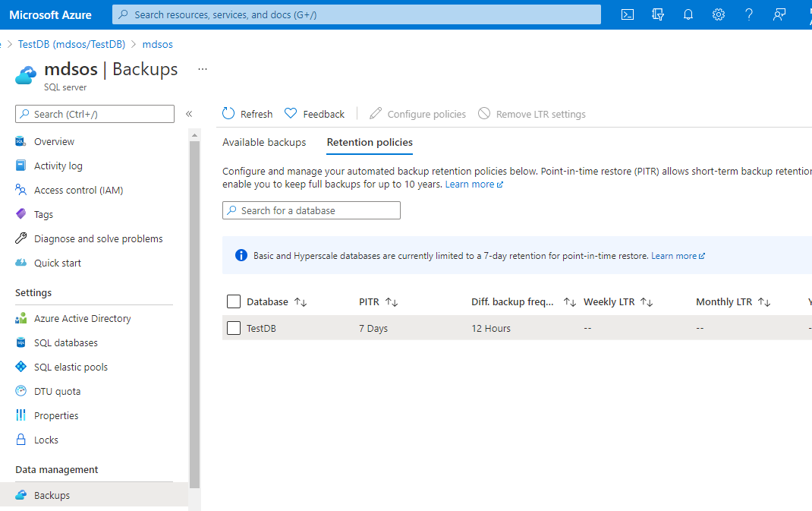The width and height of the screenshot is (812, 511).
Task: Open the notifications bell
Action: point(688,14)
